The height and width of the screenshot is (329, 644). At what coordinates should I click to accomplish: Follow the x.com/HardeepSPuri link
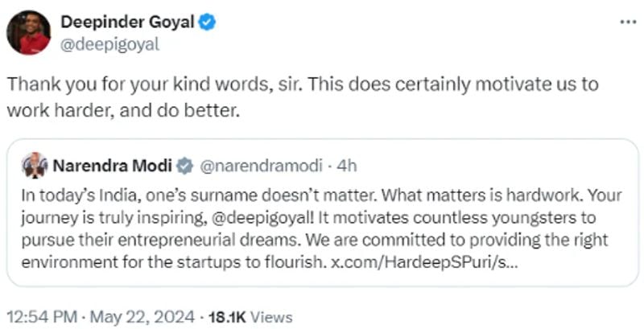coord(425,262)
